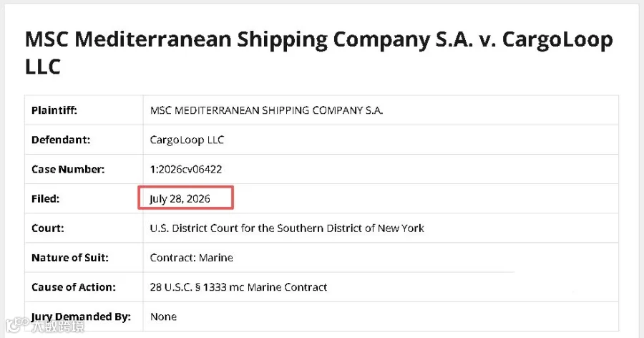
Task: Click the Jury Demanded By label
Action: (x=81, y=317)
